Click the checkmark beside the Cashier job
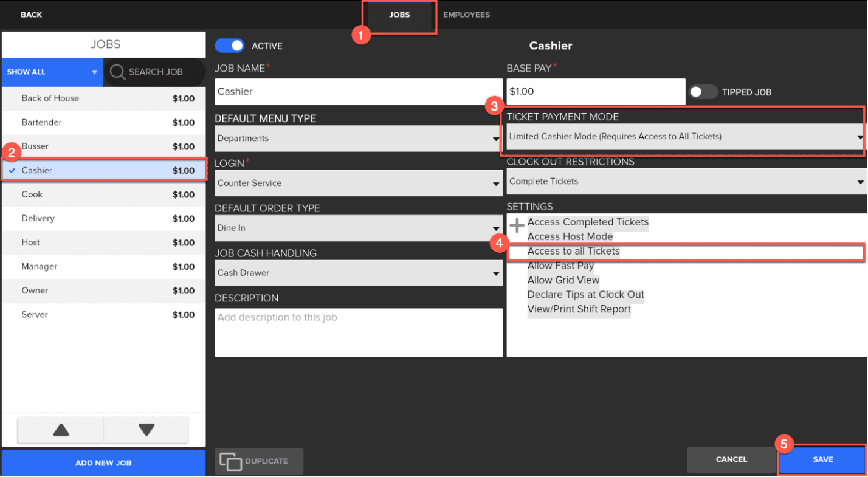Viewport: 868px width, 477px height. (13, 170)
